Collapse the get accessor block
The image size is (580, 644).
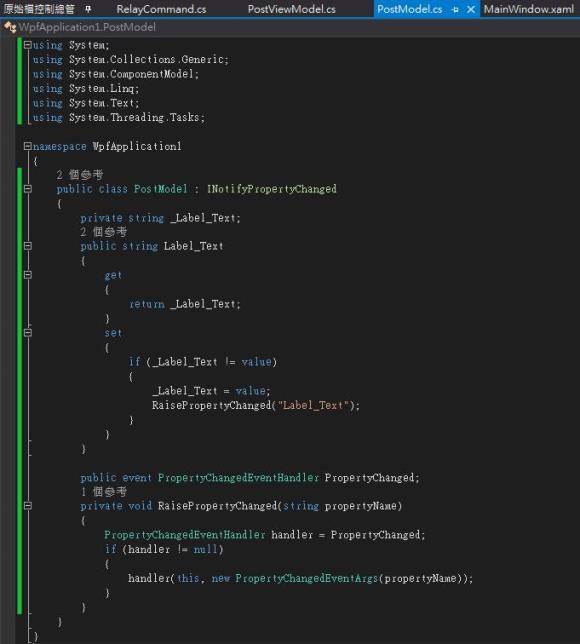coord(28,275)
